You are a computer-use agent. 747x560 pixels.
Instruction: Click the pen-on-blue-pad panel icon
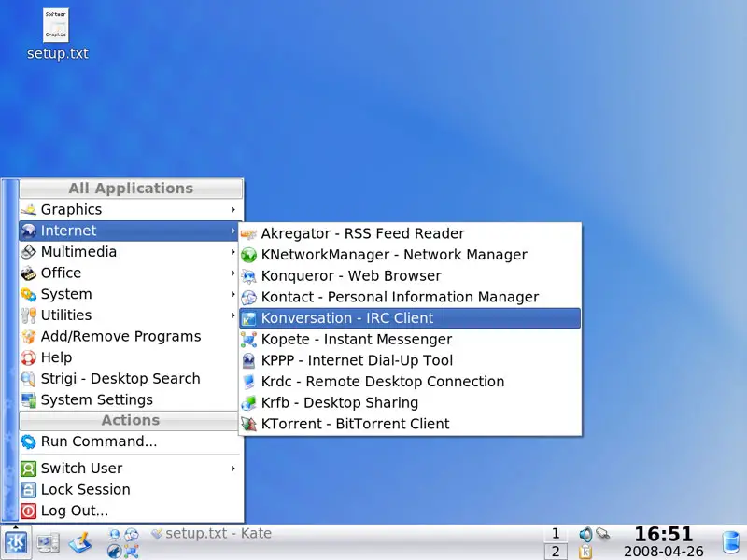point(80,543)
